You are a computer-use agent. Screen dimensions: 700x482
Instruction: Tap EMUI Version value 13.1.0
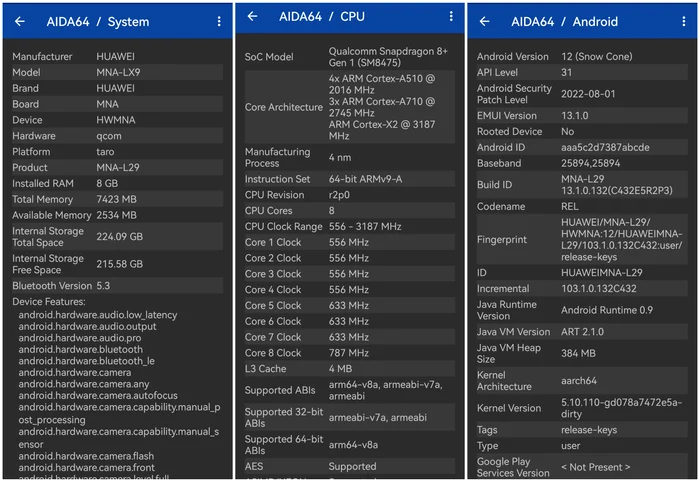pos(575,116)
